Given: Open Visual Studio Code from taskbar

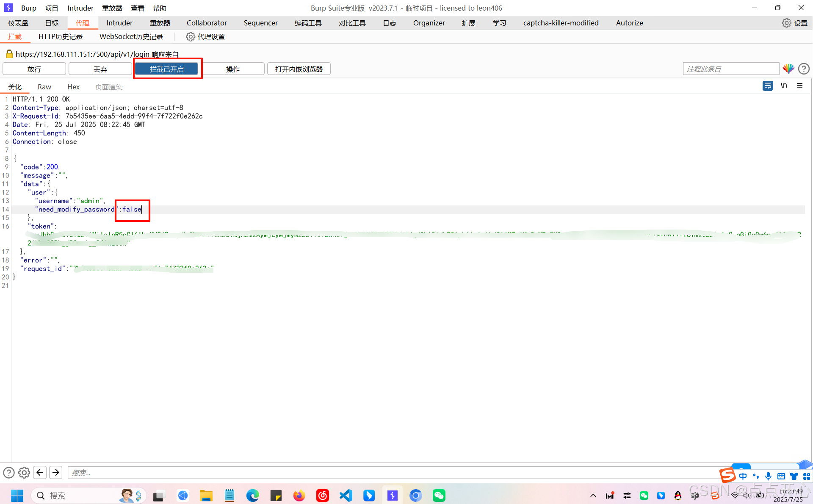Looking at the screenshot, I should (346, 495).
